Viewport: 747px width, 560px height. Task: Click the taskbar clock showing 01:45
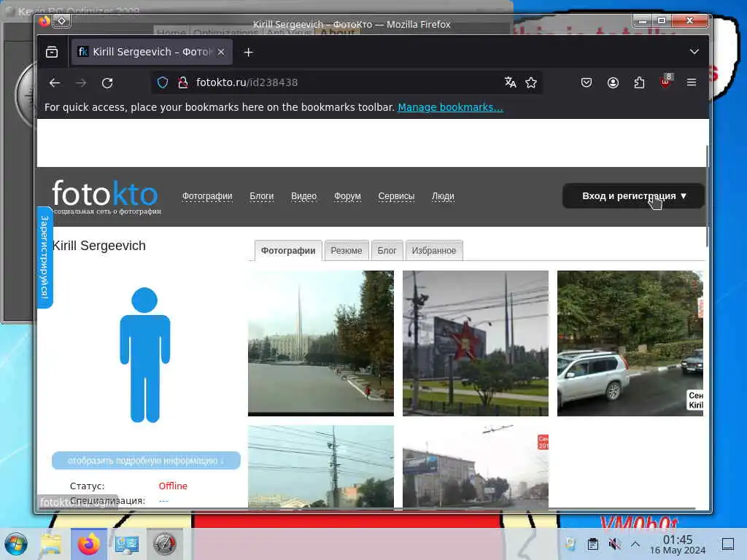click(678, 544)
